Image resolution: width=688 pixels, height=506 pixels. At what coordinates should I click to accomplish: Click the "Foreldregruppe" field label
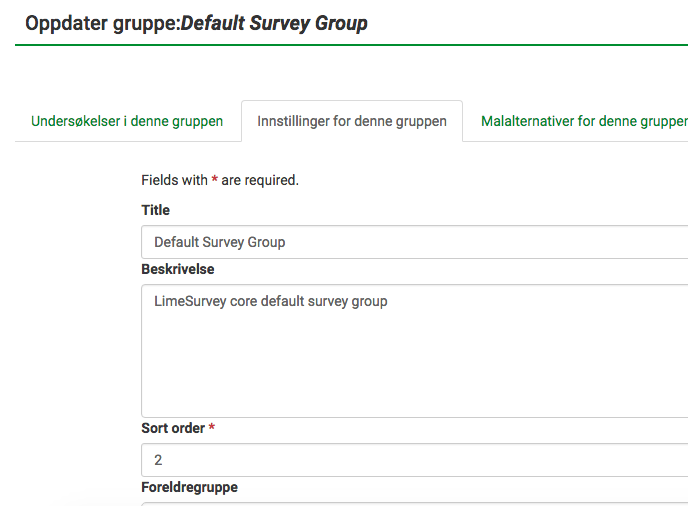pos(189,487)
